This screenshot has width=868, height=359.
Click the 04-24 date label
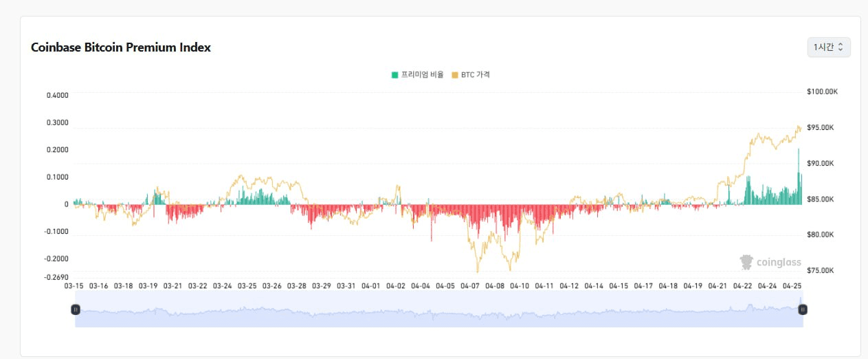(768, 285)
